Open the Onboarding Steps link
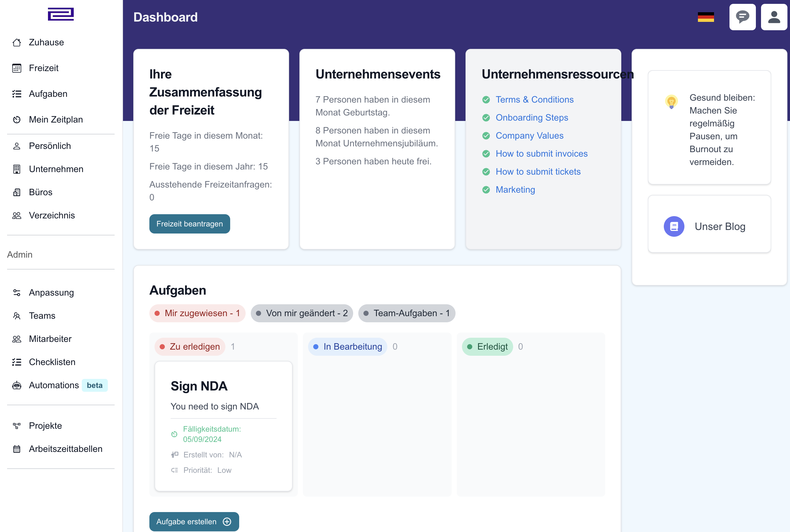The width and height of the screenshot is (790, 532). 531,118
